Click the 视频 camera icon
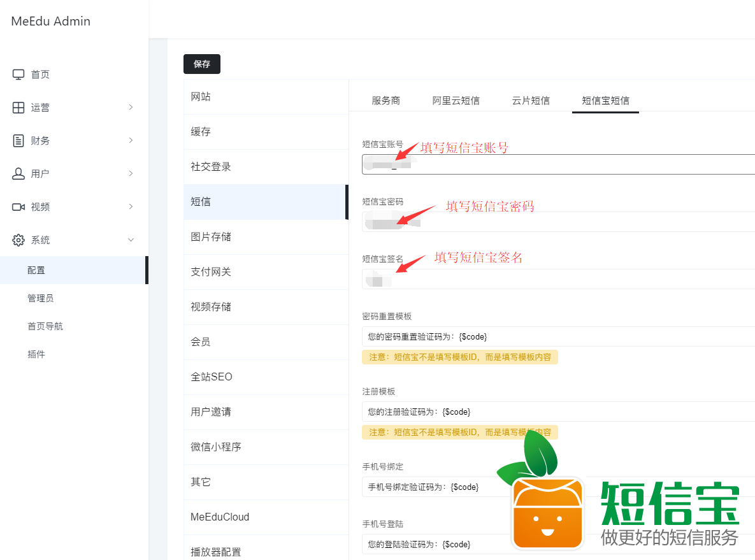Image resolution: width=755 pixels, height=560 pixels. [18, 207]
